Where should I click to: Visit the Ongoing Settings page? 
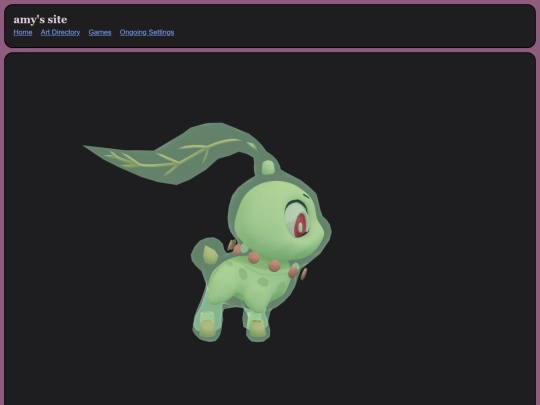point(147,32)
